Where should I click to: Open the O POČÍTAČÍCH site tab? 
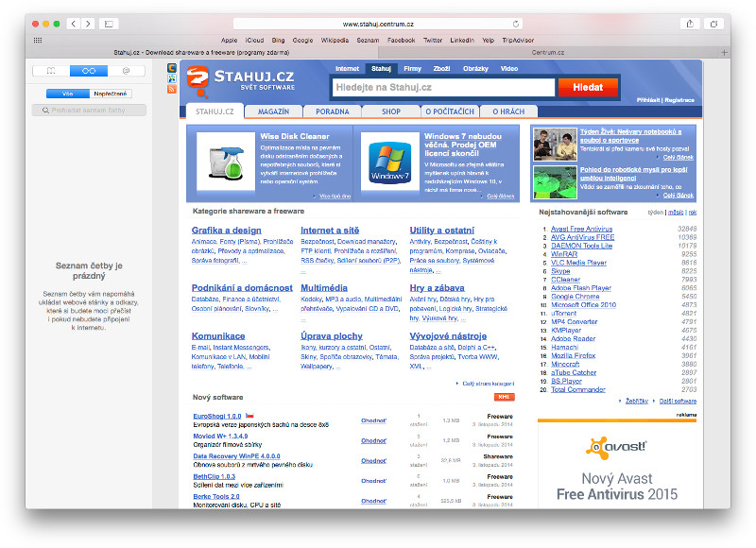(450, 111)
